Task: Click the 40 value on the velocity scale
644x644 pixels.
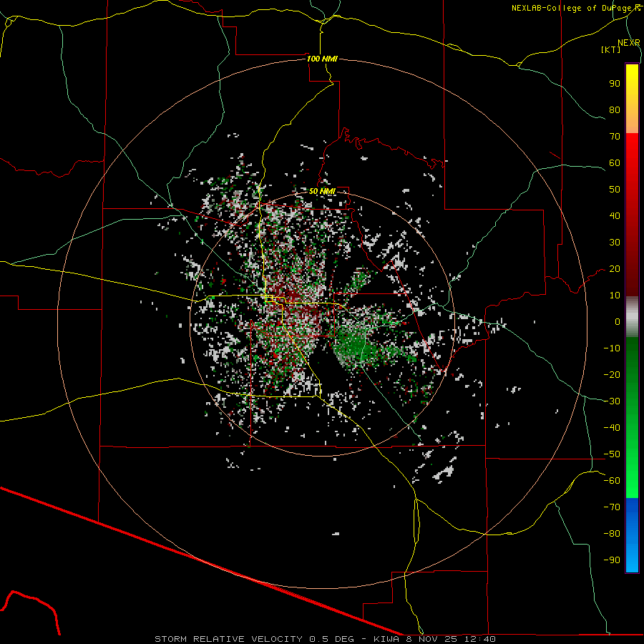Action: 615,215
